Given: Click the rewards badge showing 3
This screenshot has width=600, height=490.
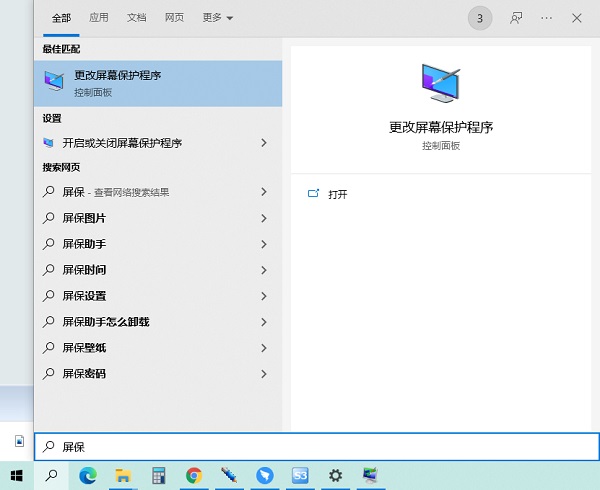Looking at the screenshot, I should (480, 18).
